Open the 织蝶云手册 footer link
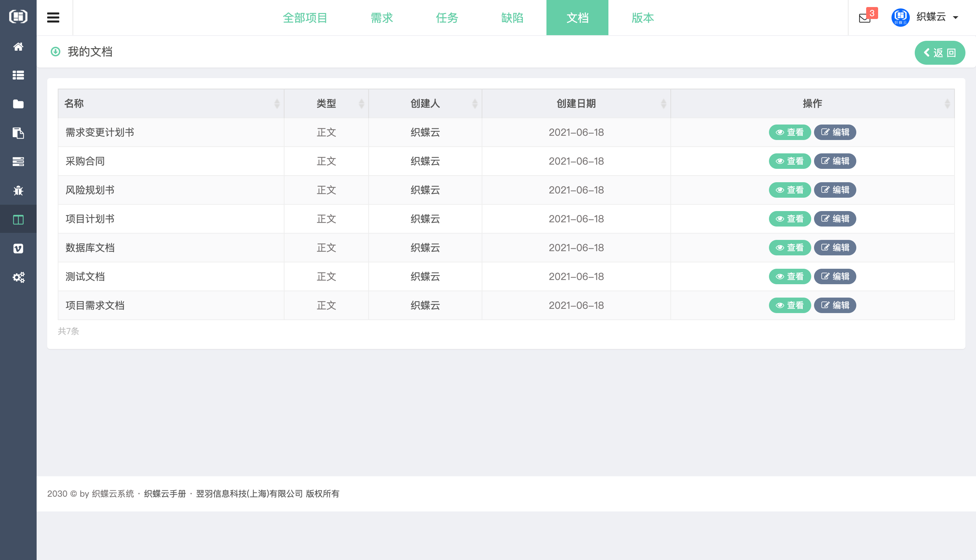Screen dimensions: 976x560 [x=165, y=494]
